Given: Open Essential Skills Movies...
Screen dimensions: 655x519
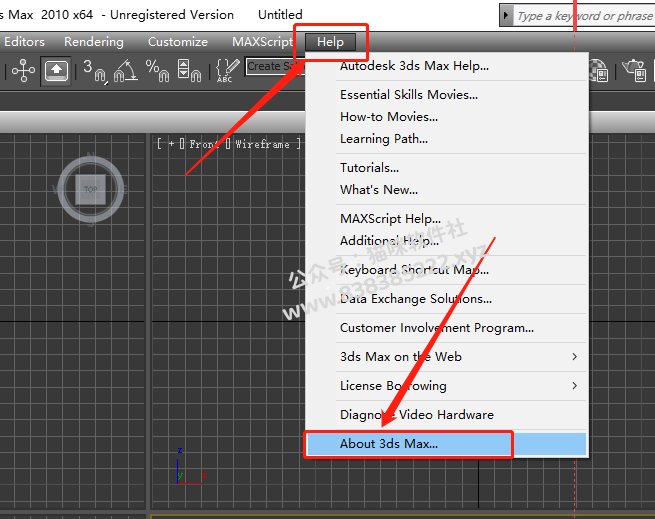Looking at the screenshot, I should (447, 95).
